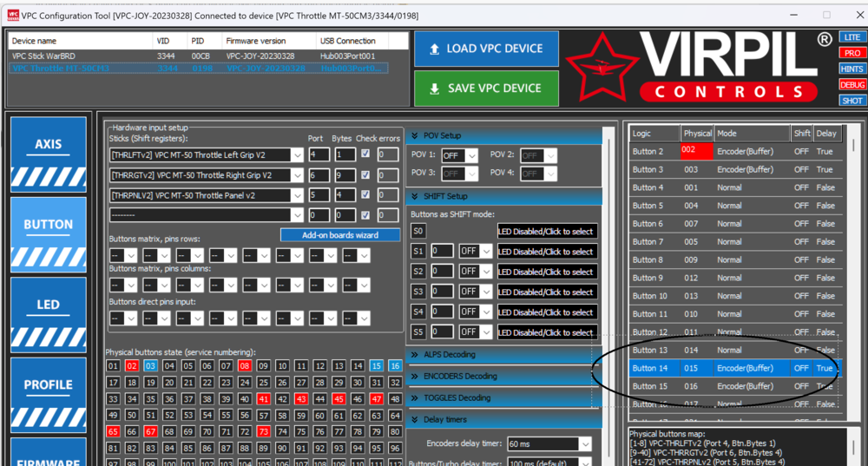
Task: Click physical button 03 indicator
Action: 150,366
